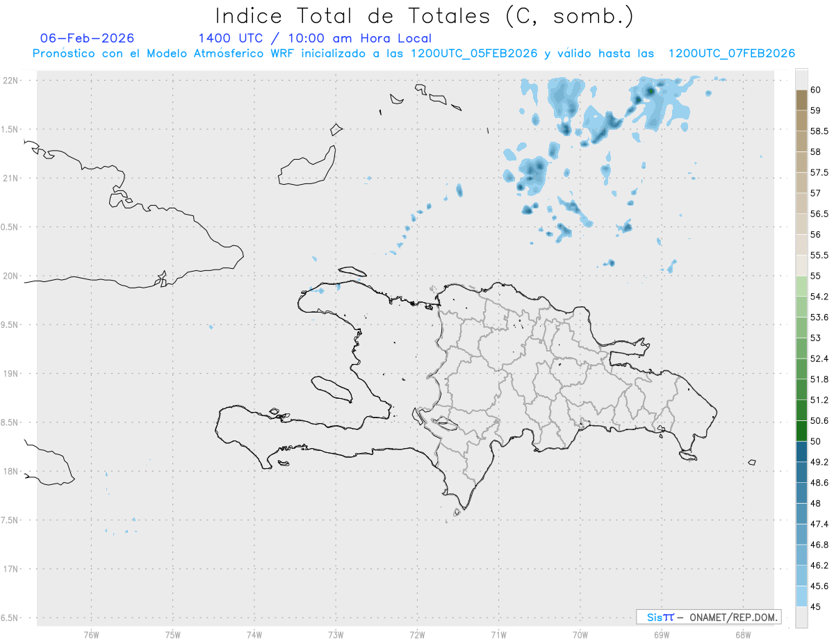Image resolution: width=834 pixels, height=644 pixels.
Task: Click the colorbar value '52.4'
Action: (819, 358)
